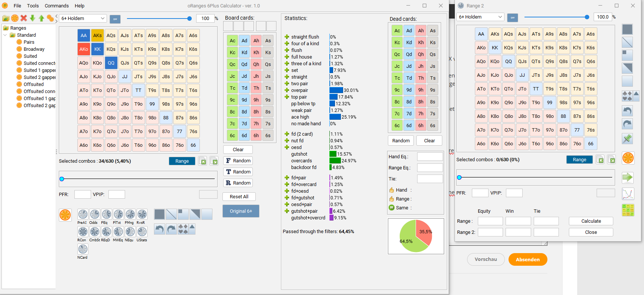Open the Odds calculation tool
Image resolution: width=644 pixels, height=295 pixels.
tap(95, 214)
